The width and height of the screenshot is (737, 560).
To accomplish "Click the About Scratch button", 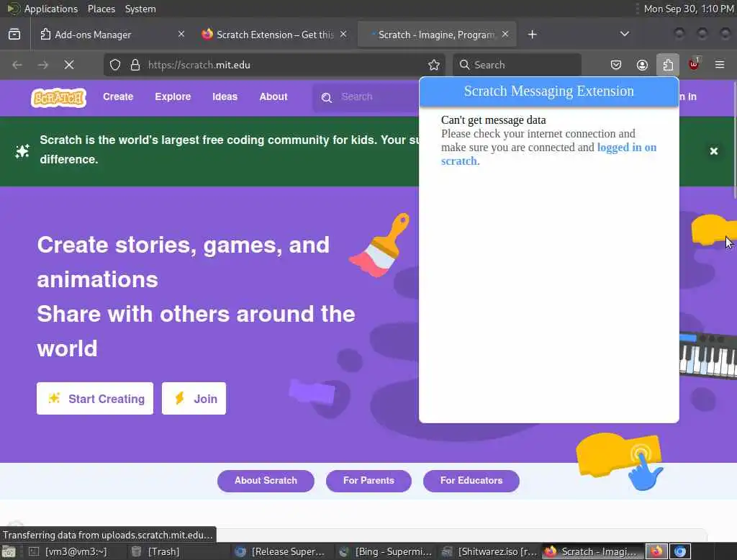I will [x=266, y=481].
